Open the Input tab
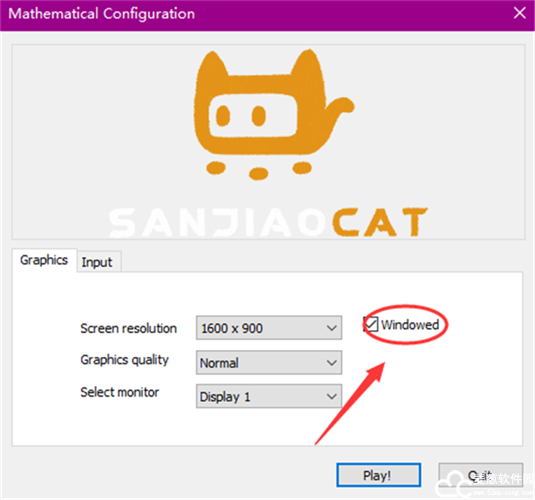 click(x=97, y=262)
